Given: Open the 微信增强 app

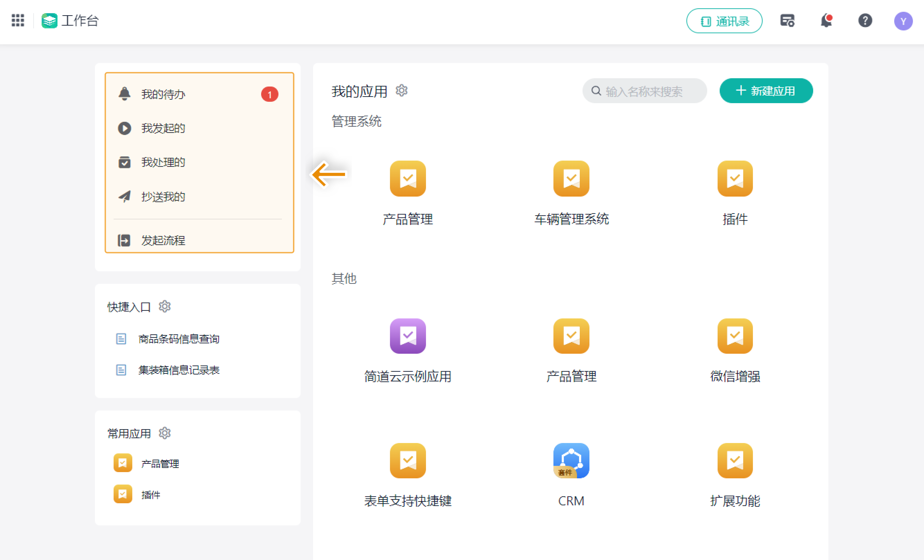Looking at the screenshot, I should coord(735,351).
